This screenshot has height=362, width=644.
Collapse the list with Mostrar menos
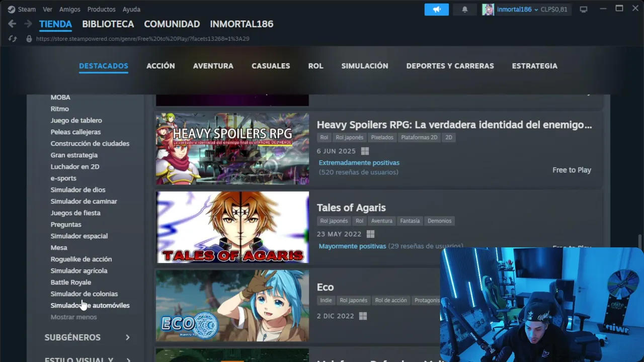(73, 317)
